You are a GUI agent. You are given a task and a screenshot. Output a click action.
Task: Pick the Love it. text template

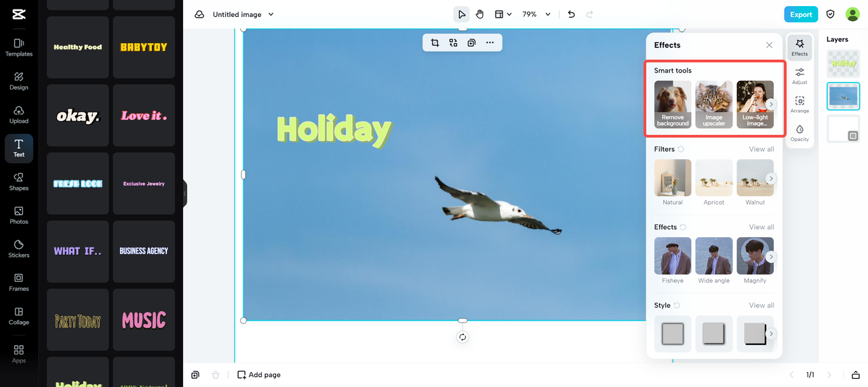point(144,115)
